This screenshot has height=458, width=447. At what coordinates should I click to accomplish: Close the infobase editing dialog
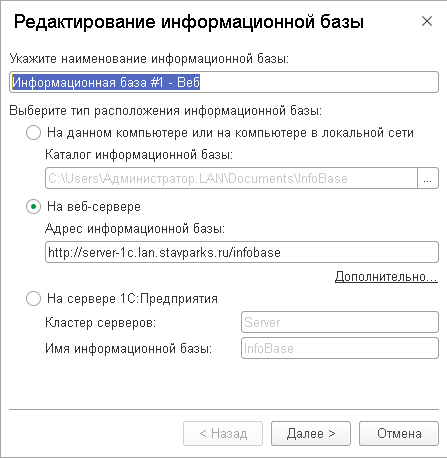pos(427,21)
